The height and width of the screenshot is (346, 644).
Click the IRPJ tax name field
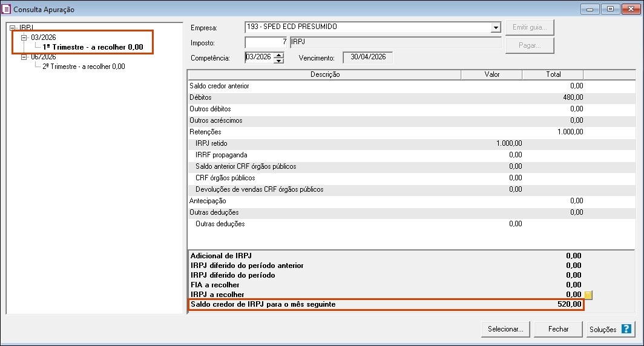coord(395,42)
